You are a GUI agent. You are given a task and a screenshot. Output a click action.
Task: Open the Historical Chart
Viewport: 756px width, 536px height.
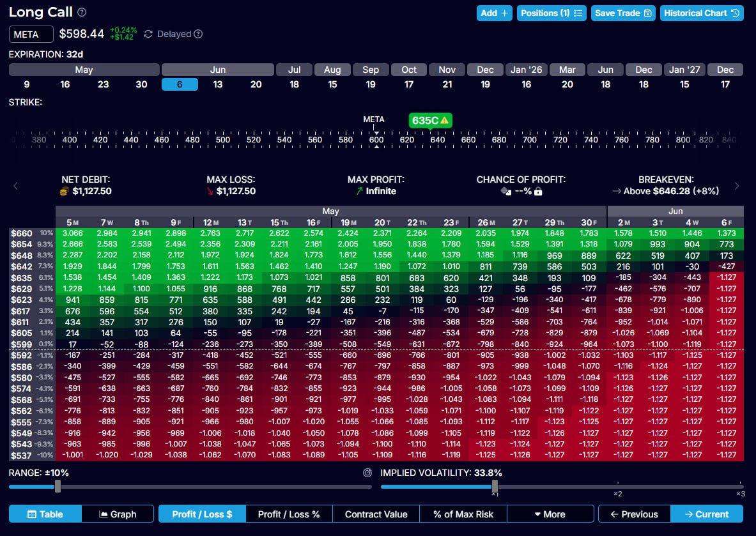coord(702,13)
